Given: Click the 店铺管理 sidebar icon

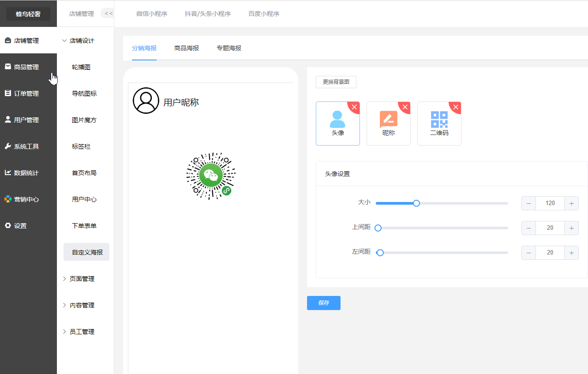Looking at the screenshot, I should coord(7,41).
